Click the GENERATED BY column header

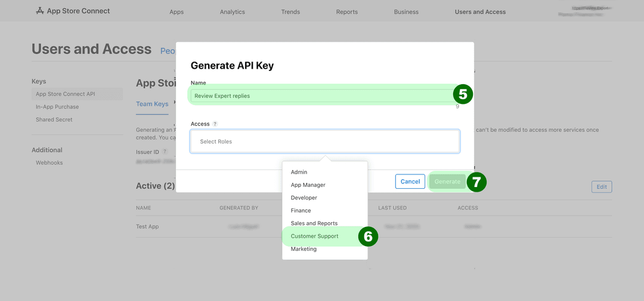pyautogui.click(x=239, y=208)
